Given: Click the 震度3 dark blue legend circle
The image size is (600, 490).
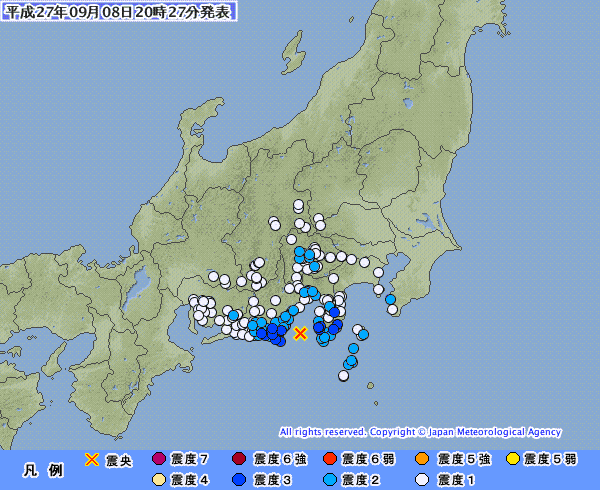Looking at the screenshot, I should pos(239,480).
